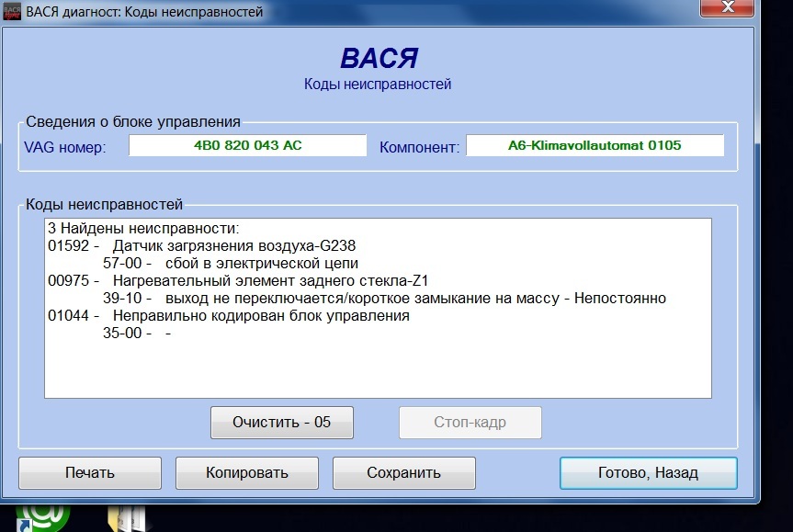Click the ВАСЯ диагност title bar icon

pos(12,12)
